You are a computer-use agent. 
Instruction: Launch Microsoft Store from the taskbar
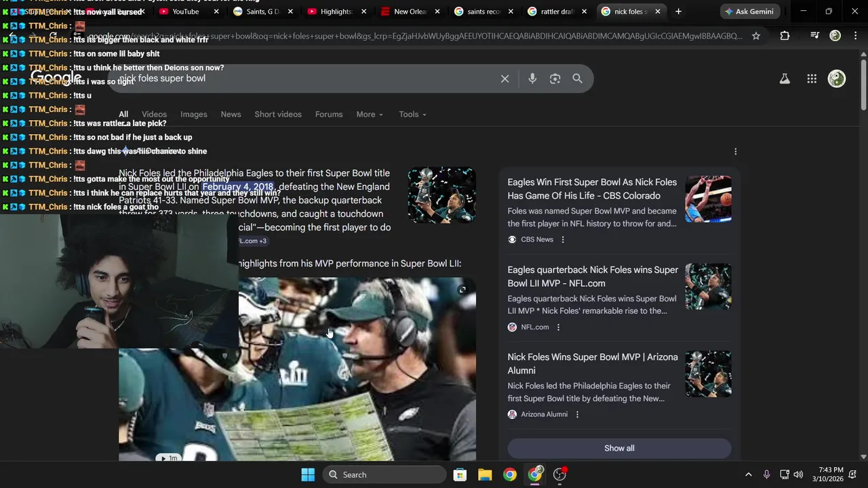point(460,474)
